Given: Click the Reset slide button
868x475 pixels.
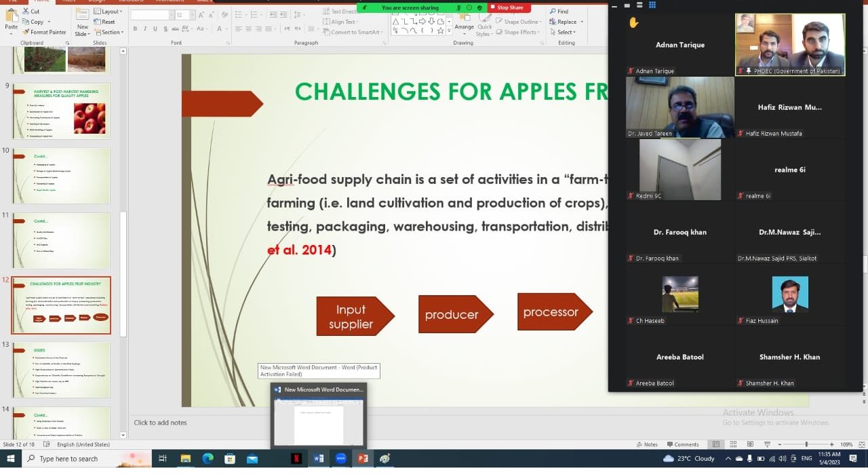Looking at the screenshot, I should (107, 22).
